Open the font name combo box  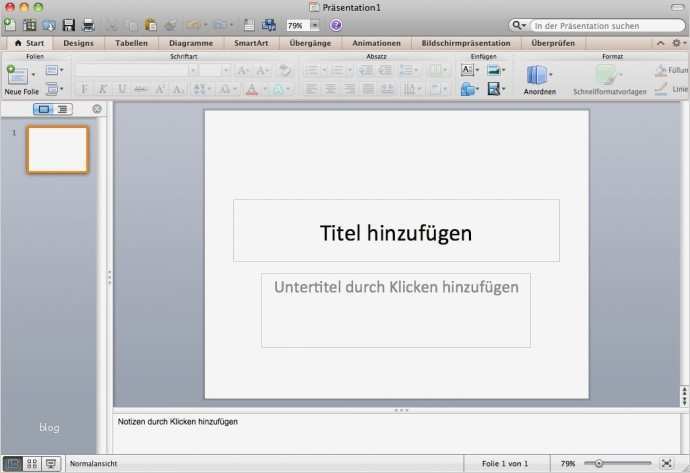[x=136, y=70]
